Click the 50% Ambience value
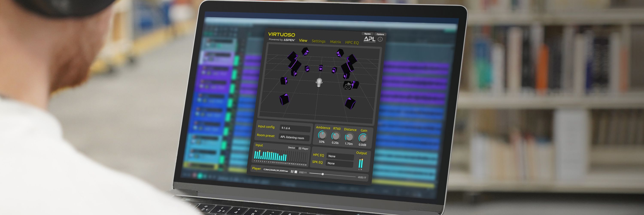This screenshot has width=644, height=215. (x=322, y=142)
